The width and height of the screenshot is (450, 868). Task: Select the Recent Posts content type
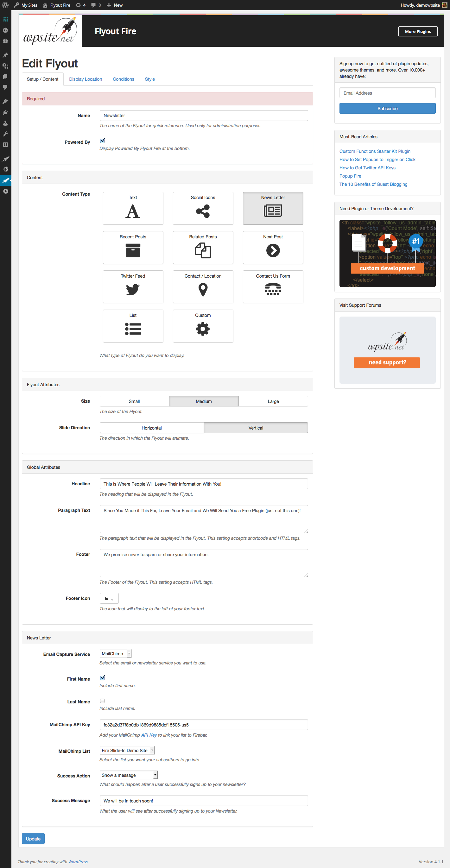coord(133,247)
